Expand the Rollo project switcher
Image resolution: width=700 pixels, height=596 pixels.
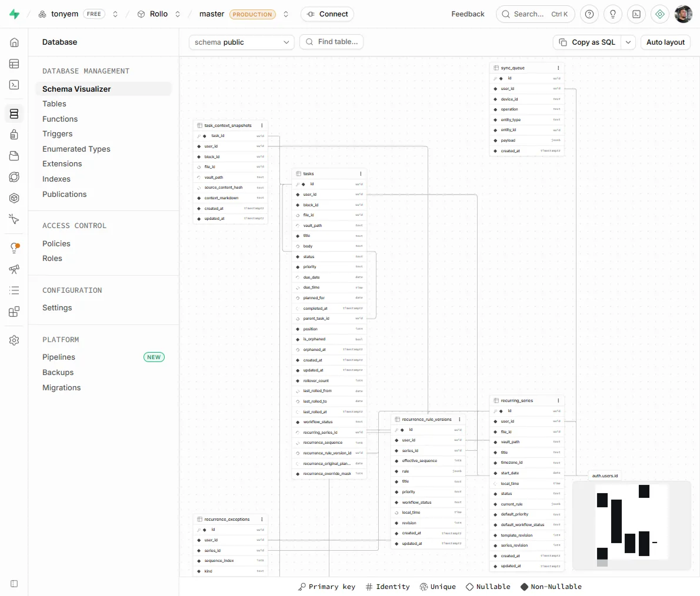(178, 14)
